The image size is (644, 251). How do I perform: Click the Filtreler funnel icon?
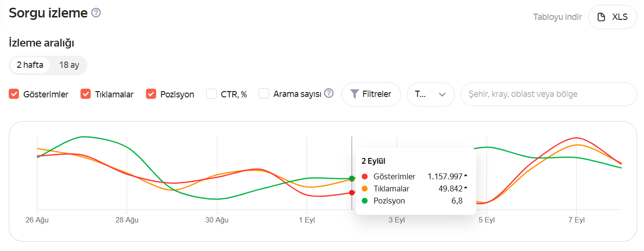coord(354,94)
